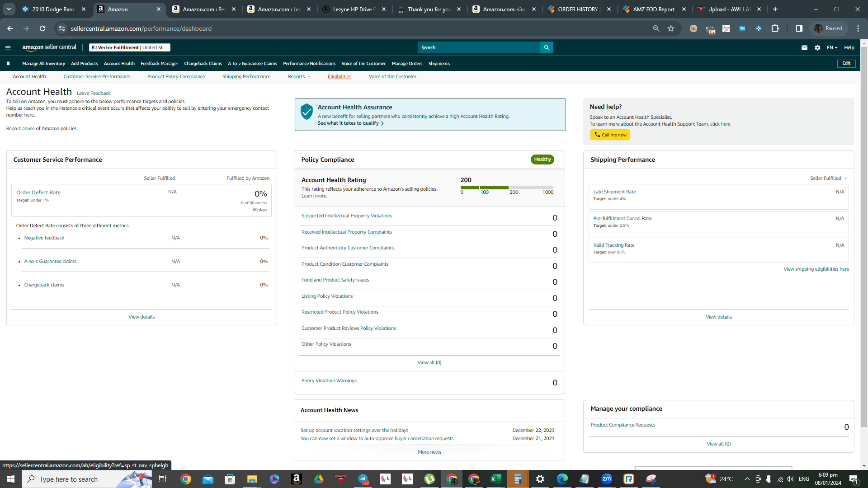The width and height of the screenshot is (868, 488).
Task: Open Seller Fulfilled dropdown in Shipping Performance
Action: (x=828, y=178)
